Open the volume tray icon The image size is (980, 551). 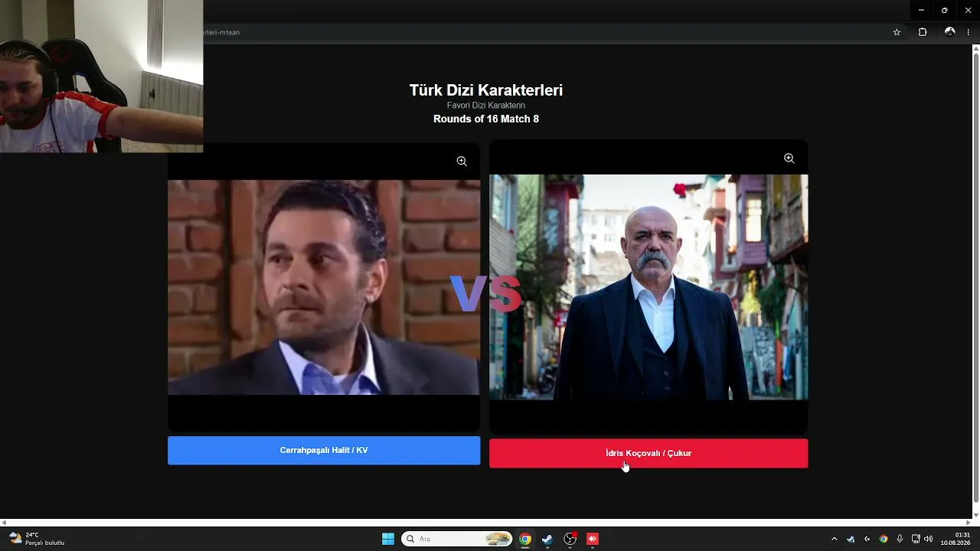coord(928,539)
